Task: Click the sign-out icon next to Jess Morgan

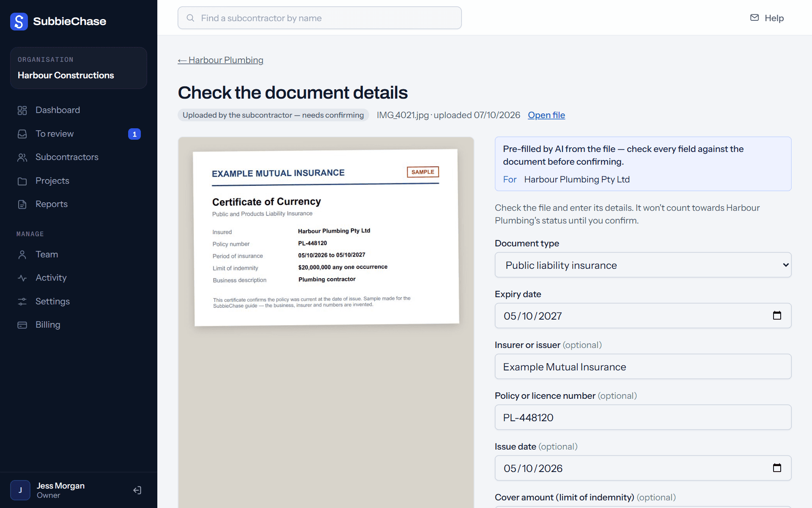Action: tap(137, 490)
